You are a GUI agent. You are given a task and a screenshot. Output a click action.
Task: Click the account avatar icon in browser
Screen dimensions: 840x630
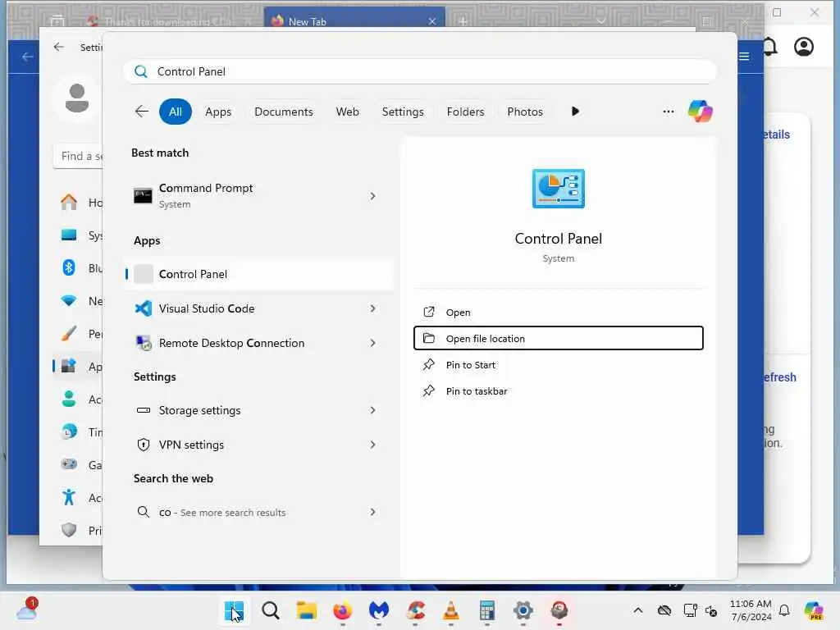804,47
